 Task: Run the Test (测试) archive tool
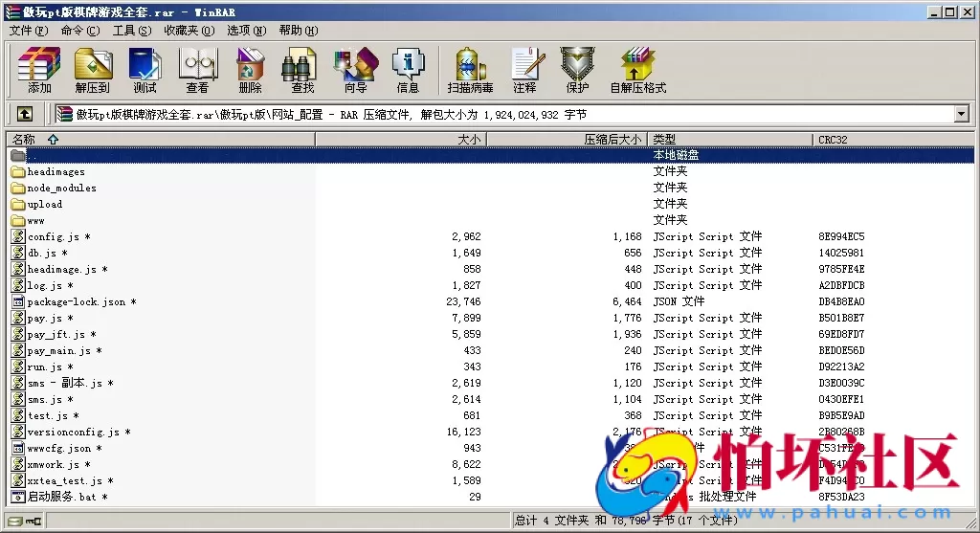(145, 70)
